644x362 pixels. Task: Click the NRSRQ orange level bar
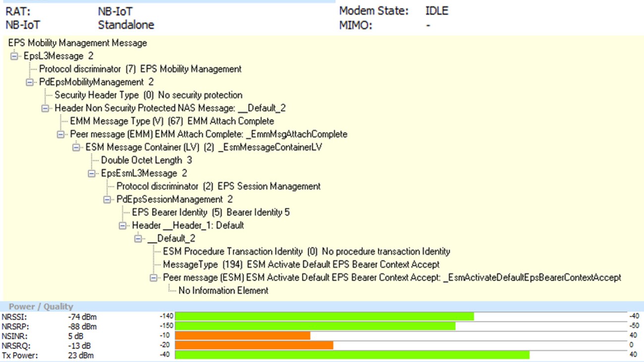[x=254, y=346]
